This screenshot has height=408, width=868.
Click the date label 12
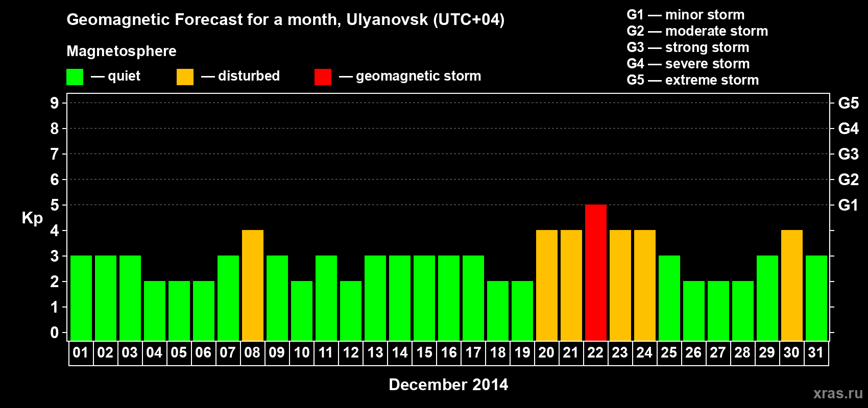tap(351, 352)
